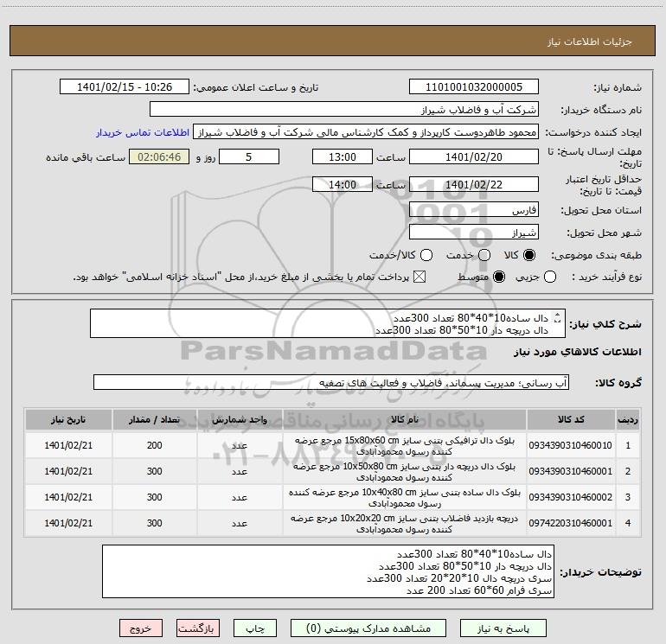Click the تاریخ نیاز column header
The image size is (666, 644).
[68, 419]
